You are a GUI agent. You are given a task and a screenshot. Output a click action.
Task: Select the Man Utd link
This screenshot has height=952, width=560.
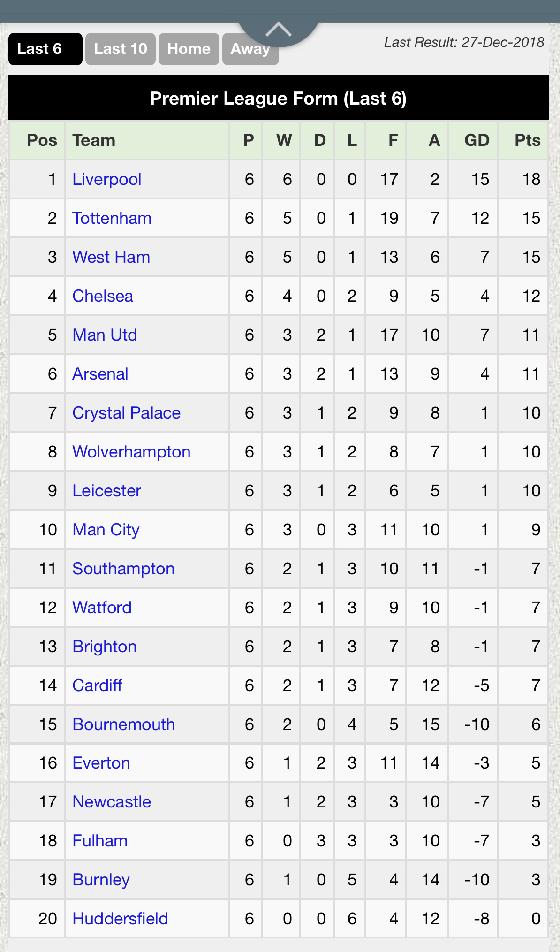[105, 335]
